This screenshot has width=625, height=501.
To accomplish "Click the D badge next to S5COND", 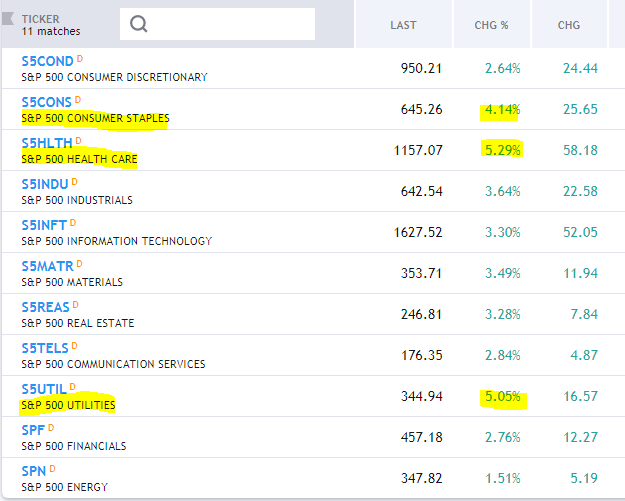I will (80, 59).
